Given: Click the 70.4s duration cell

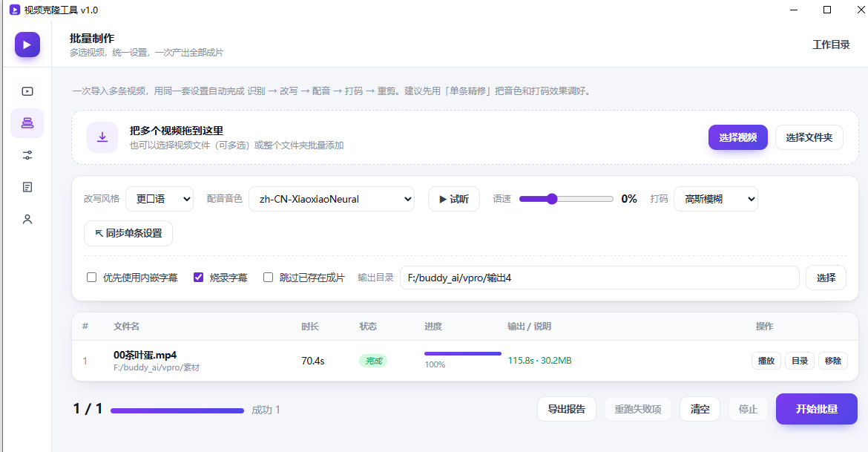Looking at the screenshot, I should 313,361.
